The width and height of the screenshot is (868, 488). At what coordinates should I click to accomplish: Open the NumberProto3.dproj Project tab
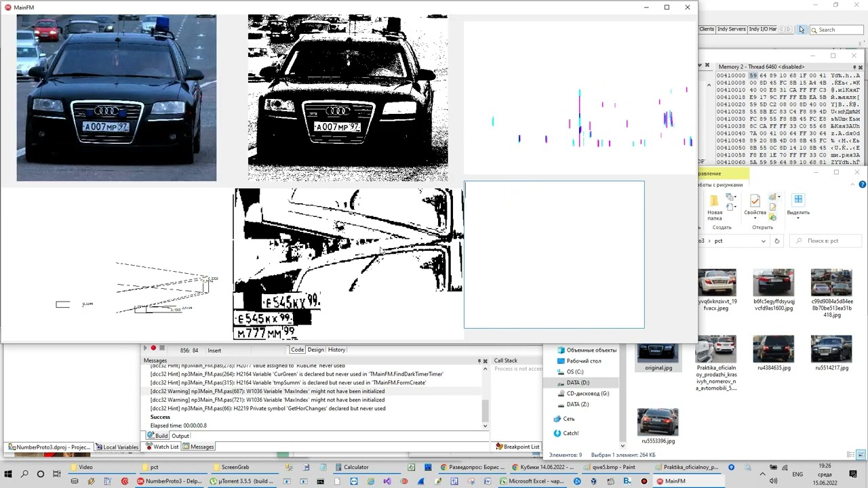tap(49, 447)
